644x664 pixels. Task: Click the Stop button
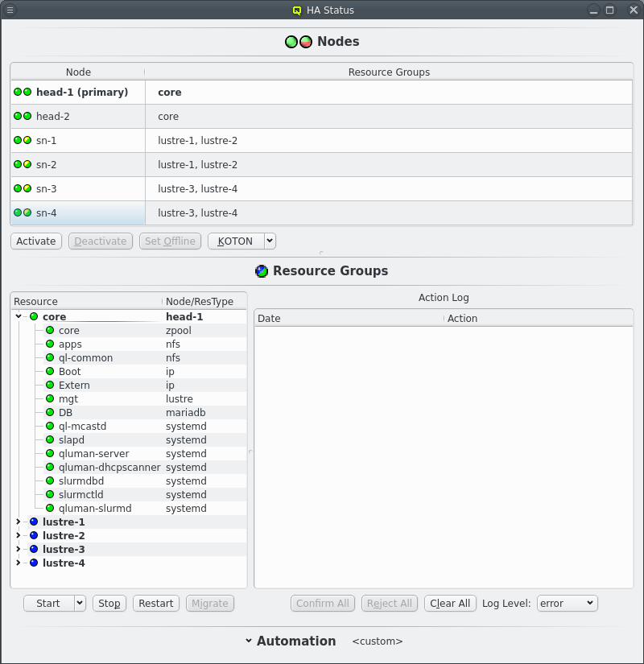pyautogui.click(x=109, y=603)
